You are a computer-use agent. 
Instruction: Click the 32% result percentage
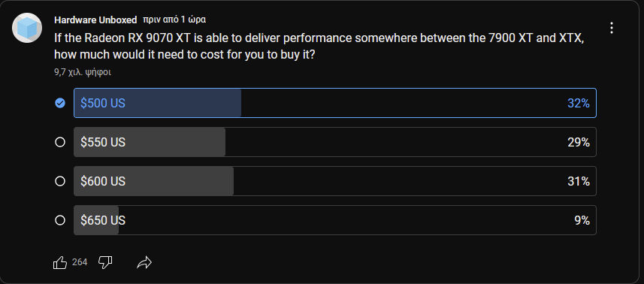coord(579,104)
